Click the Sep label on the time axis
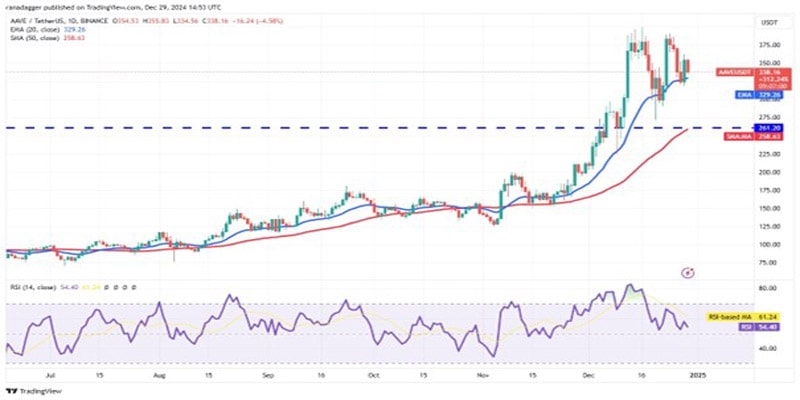This screenshot has height=400, width=800. (x=269, y=375)
